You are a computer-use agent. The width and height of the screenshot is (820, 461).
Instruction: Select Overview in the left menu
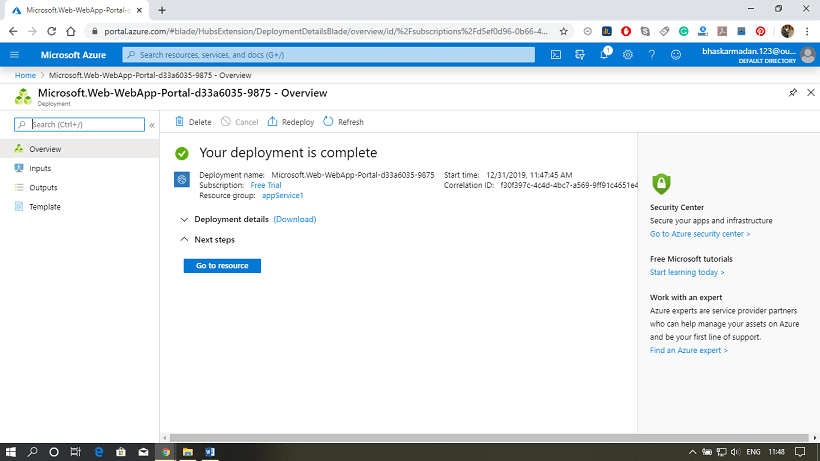click(x=79, y=149)
